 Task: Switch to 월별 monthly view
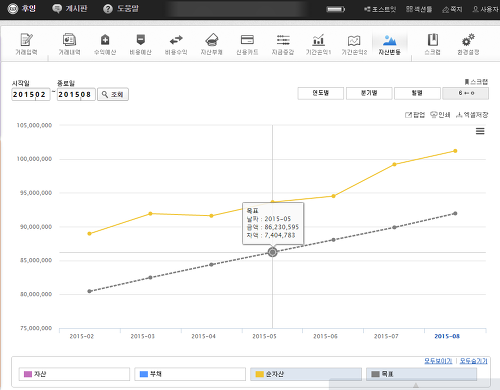pos(417,93)
